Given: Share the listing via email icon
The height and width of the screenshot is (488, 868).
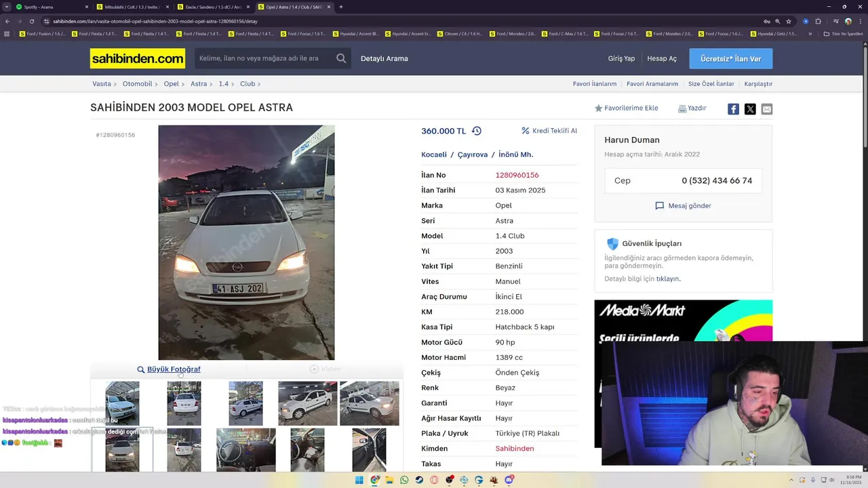Looking at the screenshot, I should coord(766,109).
